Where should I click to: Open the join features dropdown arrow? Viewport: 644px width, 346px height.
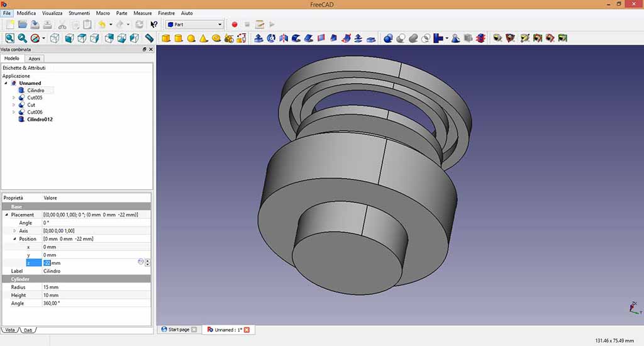pos(447,38)
